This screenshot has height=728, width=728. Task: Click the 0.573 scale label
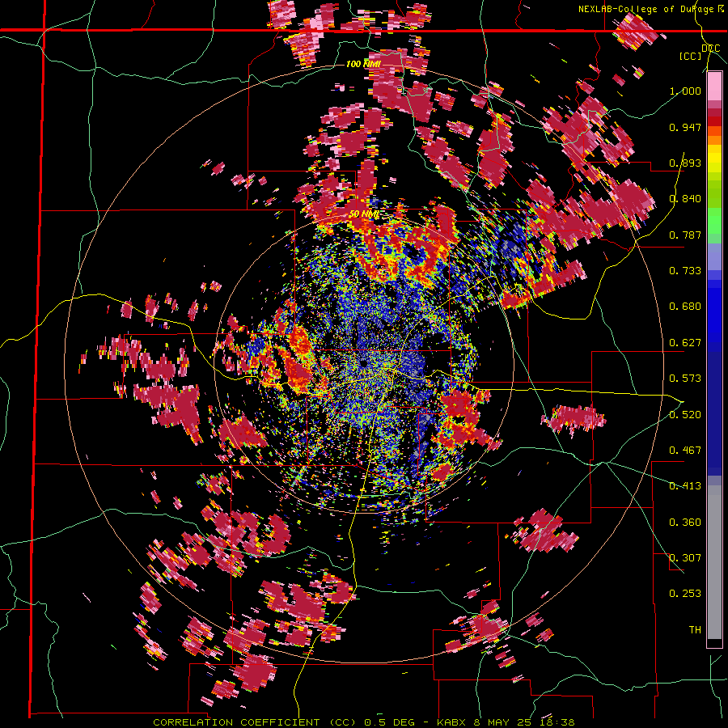[x=685, y=379]
